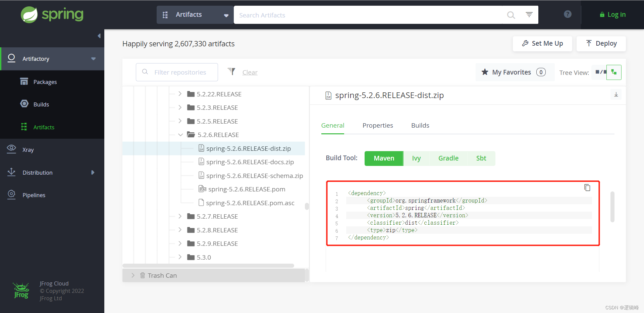Viewport: 644px width, 313px height.
Task: Click the tree vertical scrollbar
Action: point(307,206)
